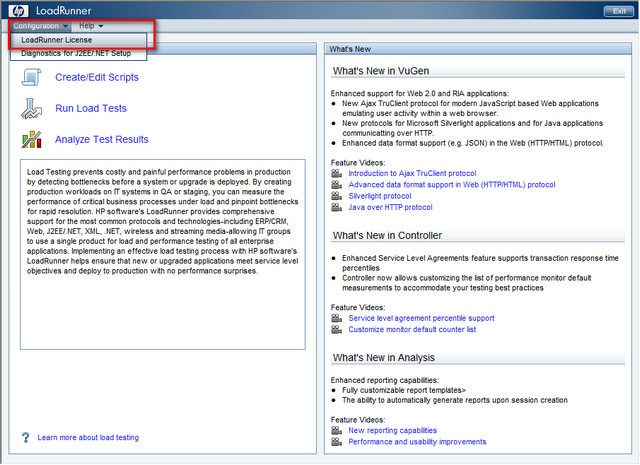Click the LoadRunner title text
640x465 pixels.
coord(64,11)
